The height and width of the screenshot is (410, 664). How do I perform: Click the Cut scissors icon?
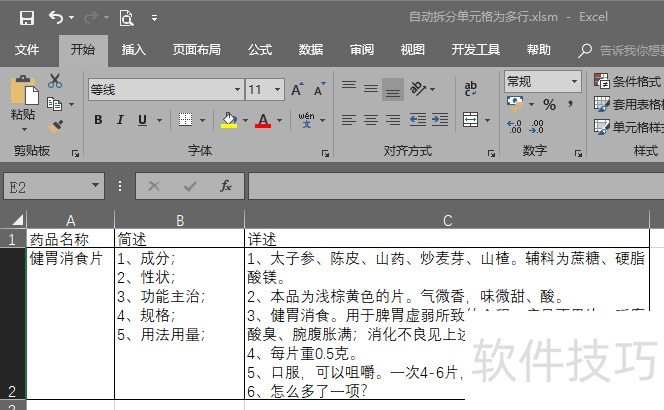55,80
